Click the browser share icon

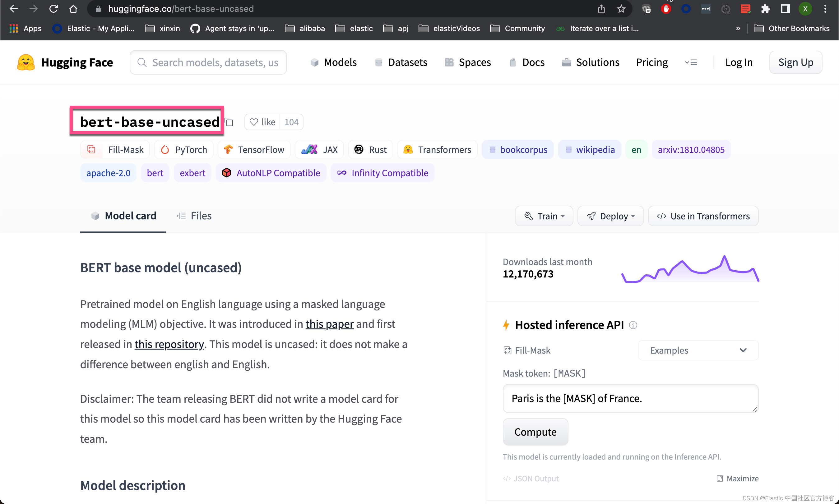601,9
